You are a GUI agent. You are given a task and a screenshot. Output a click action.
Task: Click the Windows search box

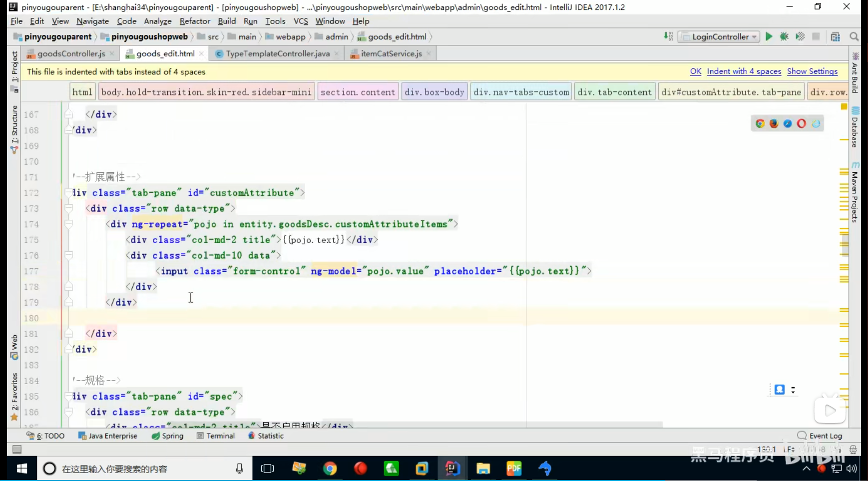[x=145, y=469]
